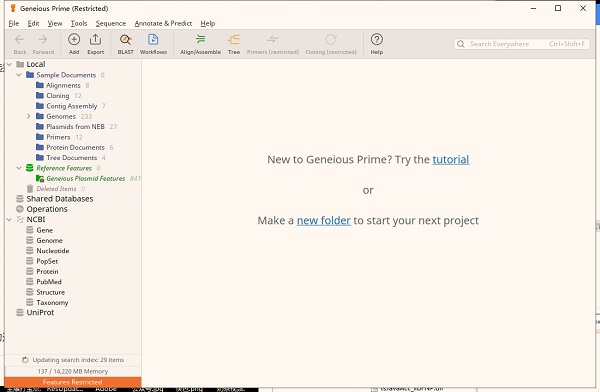The image size is (600, 392).
Task: Click the Search Everywhere field
Action: (x=523, y=44)
